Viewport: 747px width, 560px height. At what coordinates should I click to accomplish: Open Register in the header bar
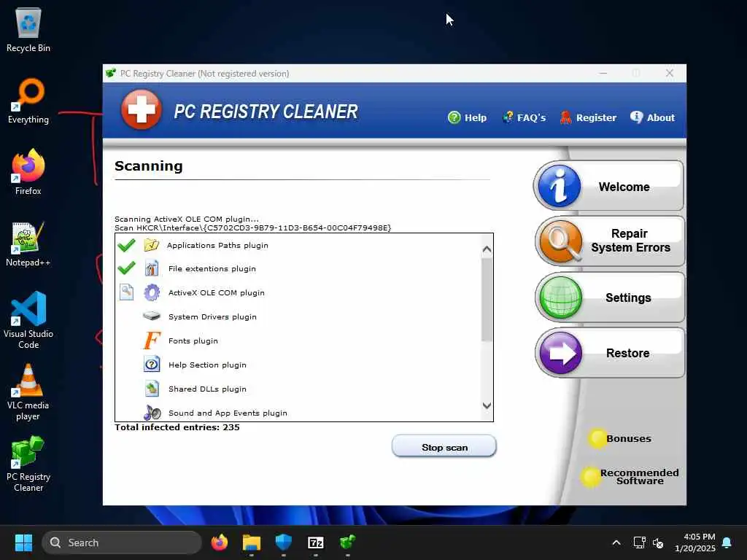coord(588,117)
